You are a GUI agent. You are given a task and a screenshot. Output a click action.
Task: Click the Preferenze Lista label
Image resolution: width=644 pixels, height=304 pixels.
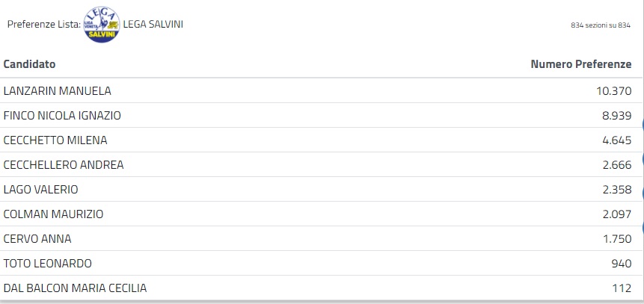43,24
